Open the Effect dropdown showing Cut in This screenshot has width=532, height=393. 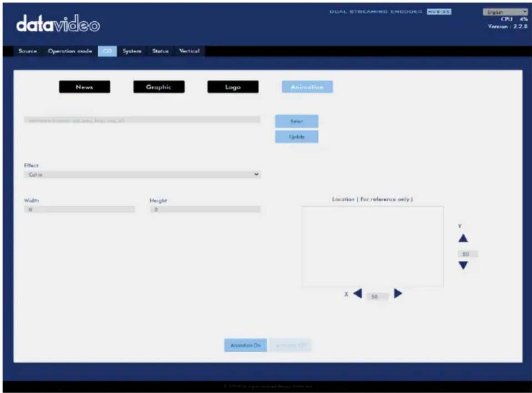[x=142, y=175]
